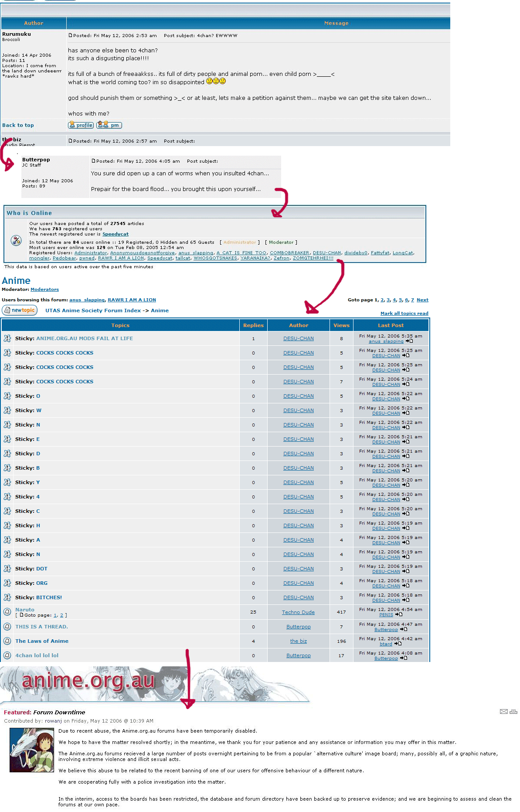Viewport: 520px width, 812px height.
Task: Open THIS IS A THREAD. topic
Action: click(x=42, y=627)
